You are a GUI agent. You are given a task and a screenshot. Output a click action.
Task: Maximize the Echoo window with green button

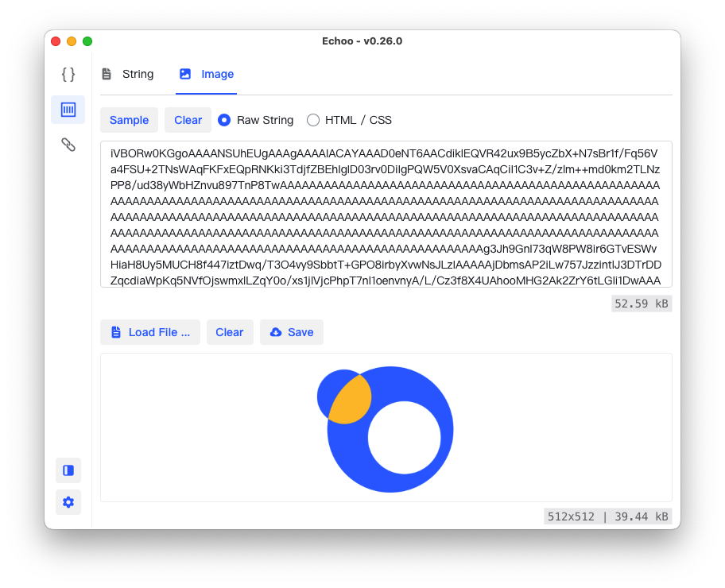click(x=87, y=41)
